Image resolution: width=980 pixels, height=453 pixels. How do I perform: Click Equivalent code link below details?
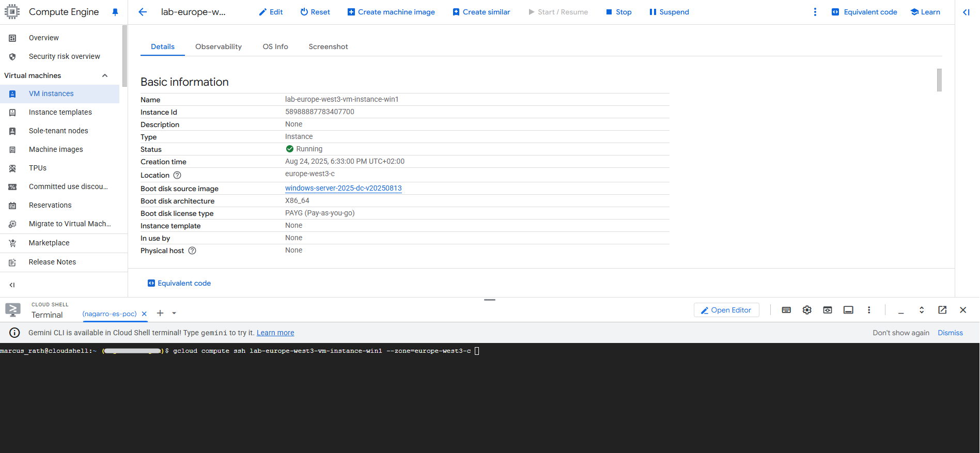[x=179, y=283]
